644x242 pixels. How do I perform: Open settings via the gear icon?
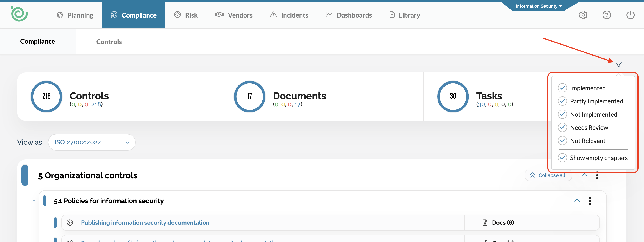[x=583, y=15]
